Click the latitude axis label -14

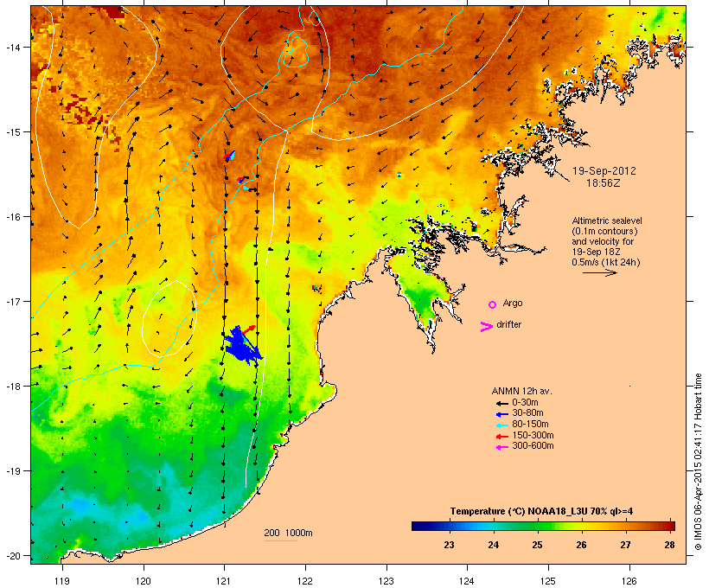click(x=12, y=47)
